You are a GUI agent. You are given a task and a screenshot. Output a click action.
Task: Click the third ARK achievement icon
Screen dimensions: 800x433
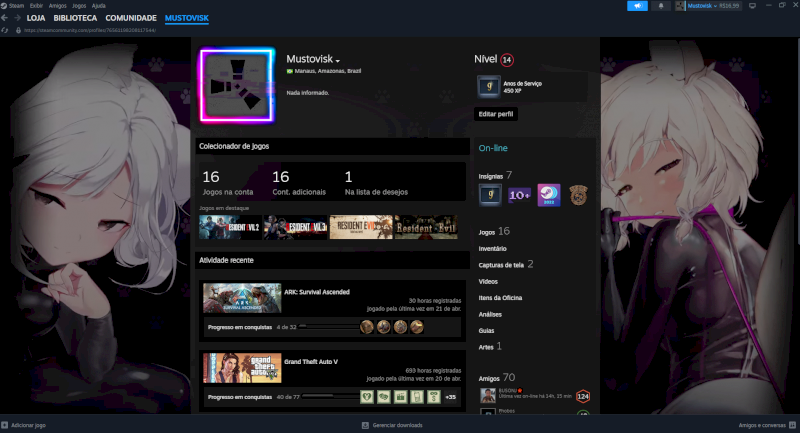[x=401, y=327]
